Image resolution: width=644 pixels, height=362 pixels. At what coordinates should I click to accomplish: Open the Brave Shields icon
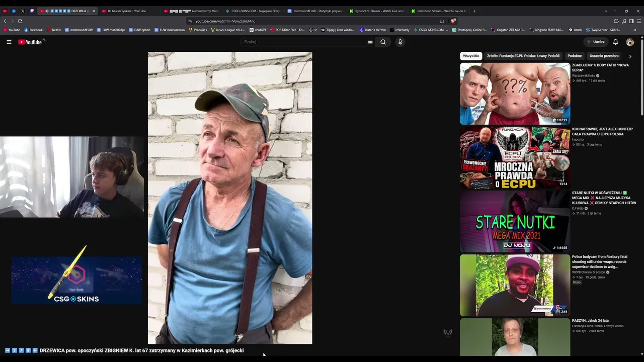pos(453,21)
